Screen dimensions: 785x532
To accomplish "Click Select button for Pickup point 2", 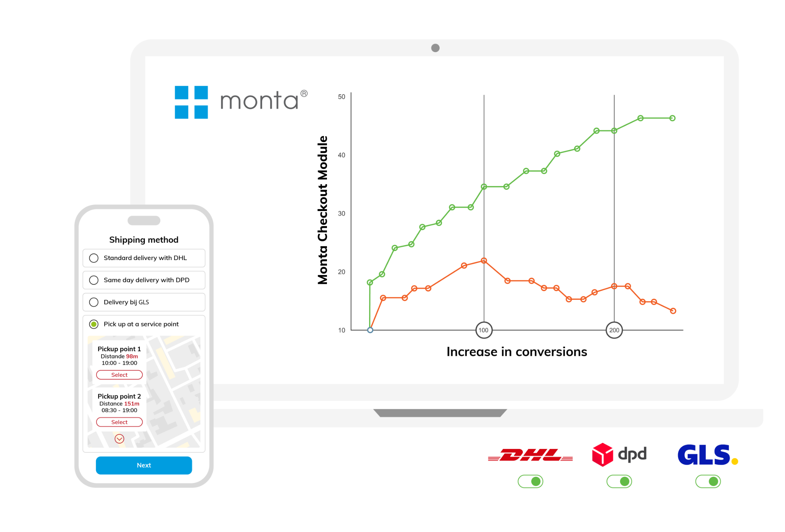I will tap(120, 422).
